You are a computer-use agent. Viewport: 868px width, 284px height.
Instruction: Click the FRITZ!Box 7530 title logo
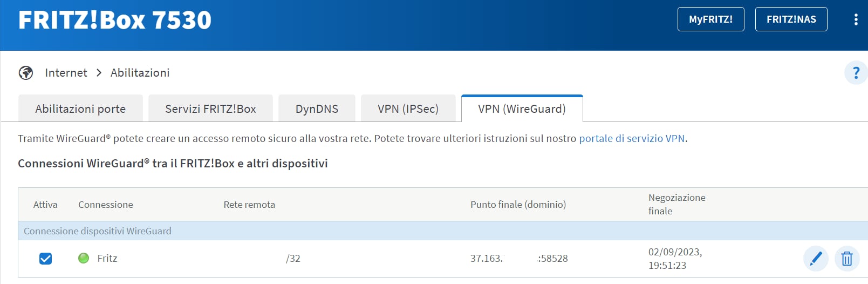(115, 20)
